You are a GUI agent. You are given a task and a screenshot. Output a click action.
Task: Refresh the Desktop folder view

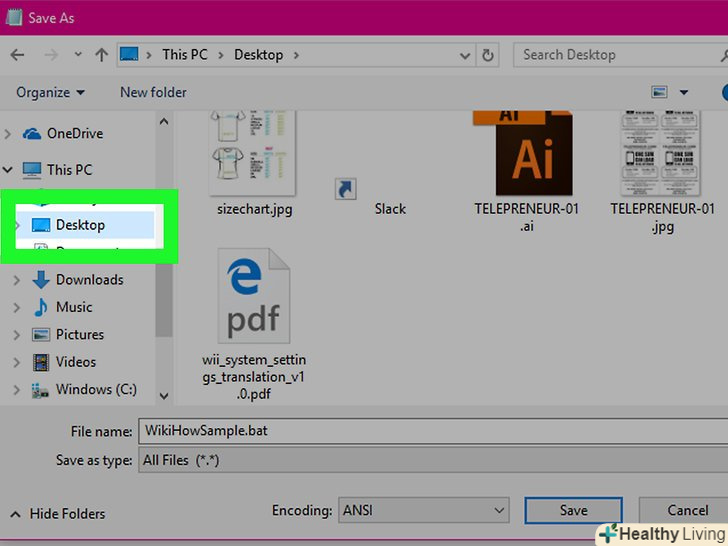tap(488, 55)
